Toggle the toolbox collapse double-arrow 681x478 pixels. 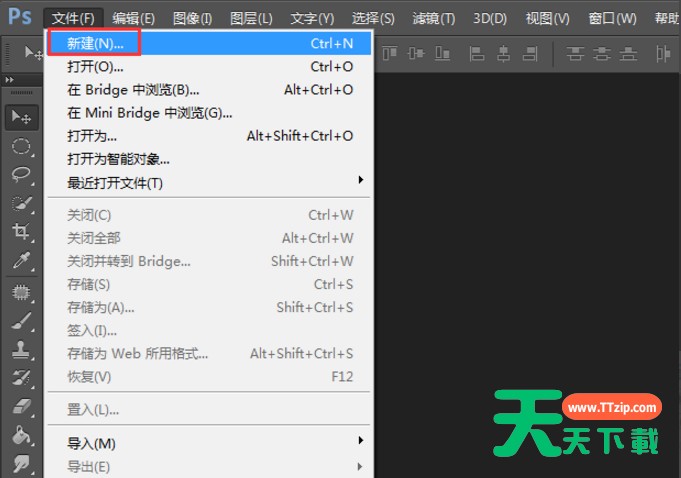[x=10, y=80]
